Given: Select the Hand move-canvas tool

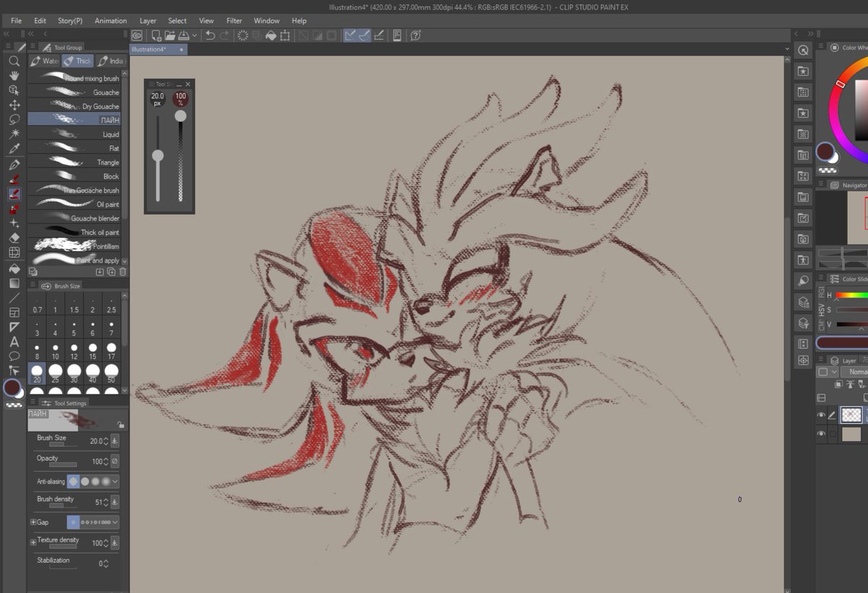Looking at the screenshot, I should 14,75.
